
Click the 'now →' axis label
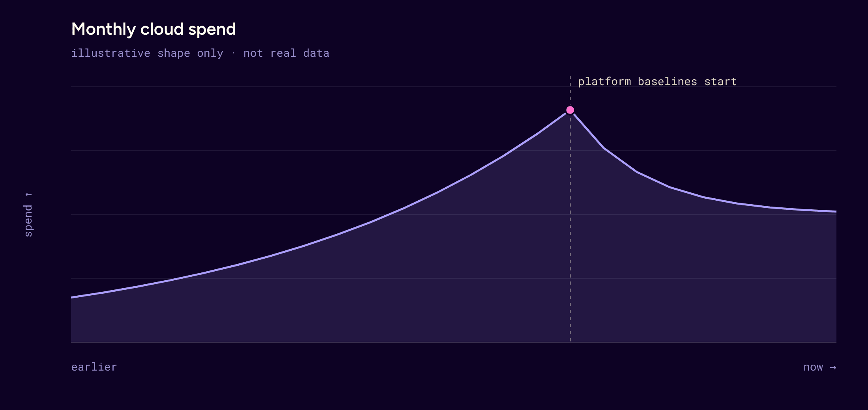click(x=820, y=367)
